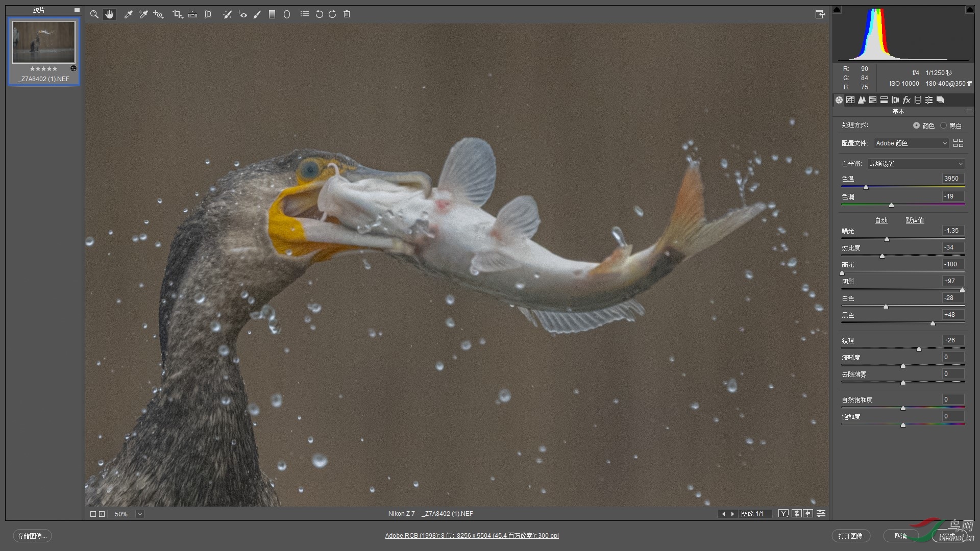Rotate image counterclockwise
The height and width of the screenshot is (551, 980).
click(319, 14)
